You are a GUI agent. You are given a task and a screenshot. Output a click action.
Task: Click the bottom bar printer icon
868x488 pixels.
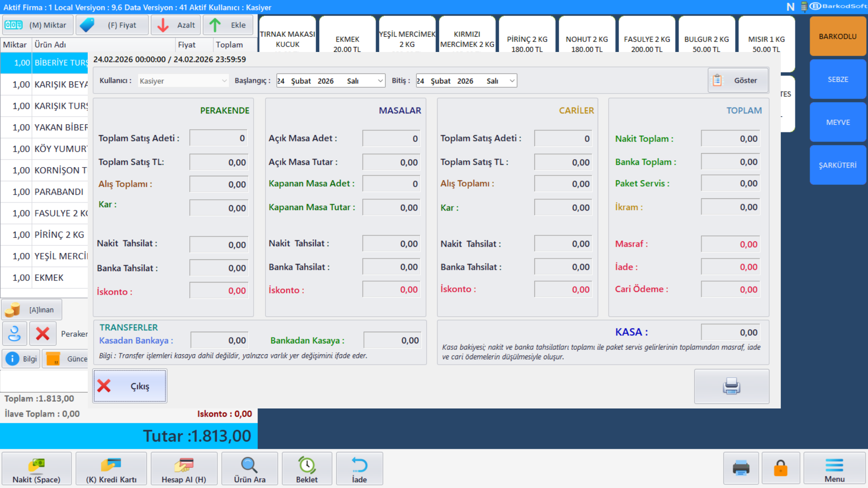coord(741,468)
